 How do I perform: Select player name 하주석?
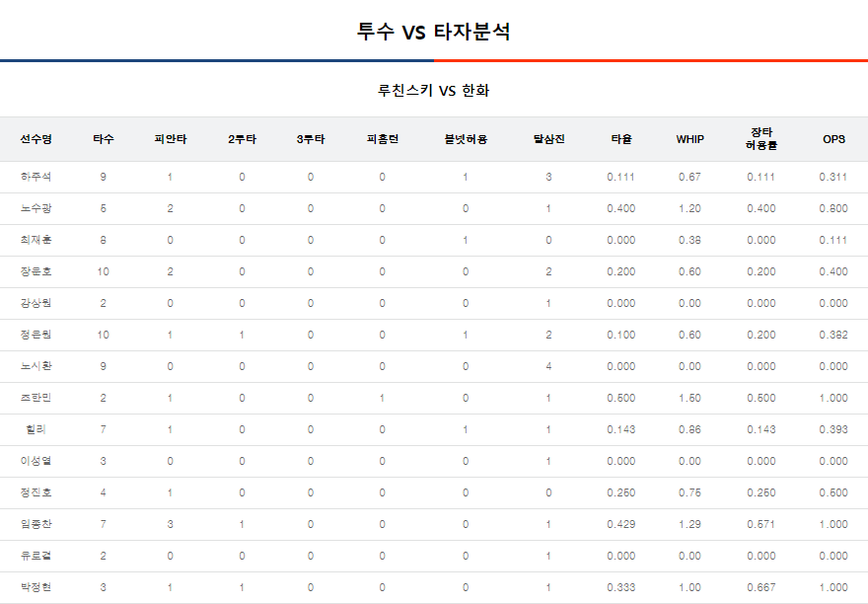click(36, 177)
